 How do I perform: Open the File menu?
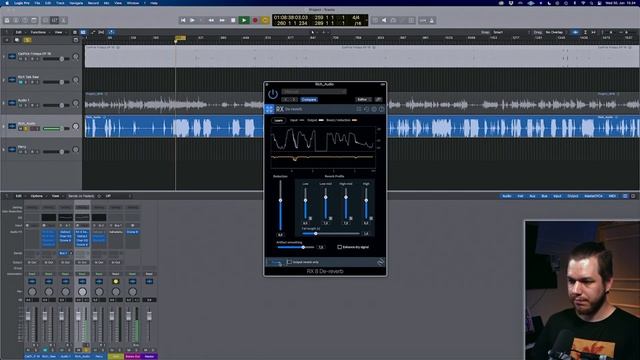(37, 3)
